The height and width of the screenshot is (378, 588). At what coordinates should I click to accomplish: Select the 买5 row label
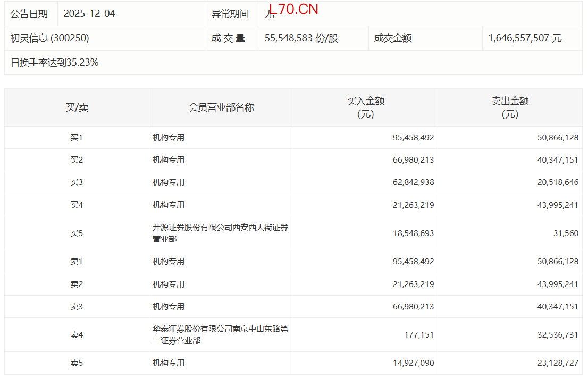click(x=77, y=233)
